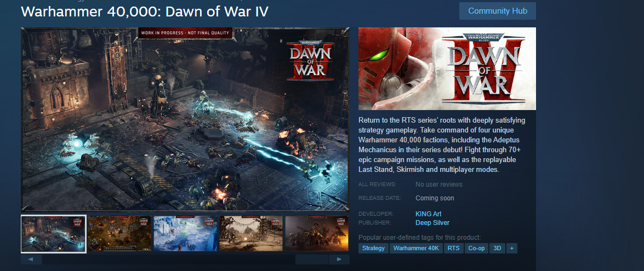This screenshot has height=271, width=644.
Task: Select the first screenshot thumbnail
Action: point(53,234)
